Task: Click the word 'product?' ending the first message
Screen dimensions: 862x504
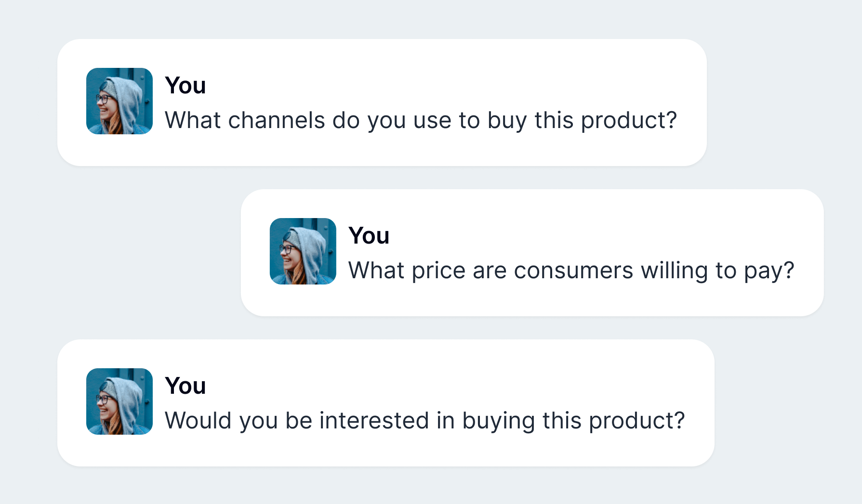Action: click(629, 121)
